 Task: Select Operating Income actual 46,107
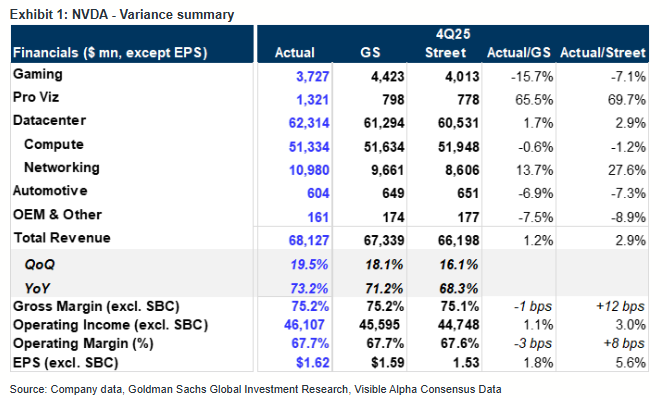click(x=304, y=325)
